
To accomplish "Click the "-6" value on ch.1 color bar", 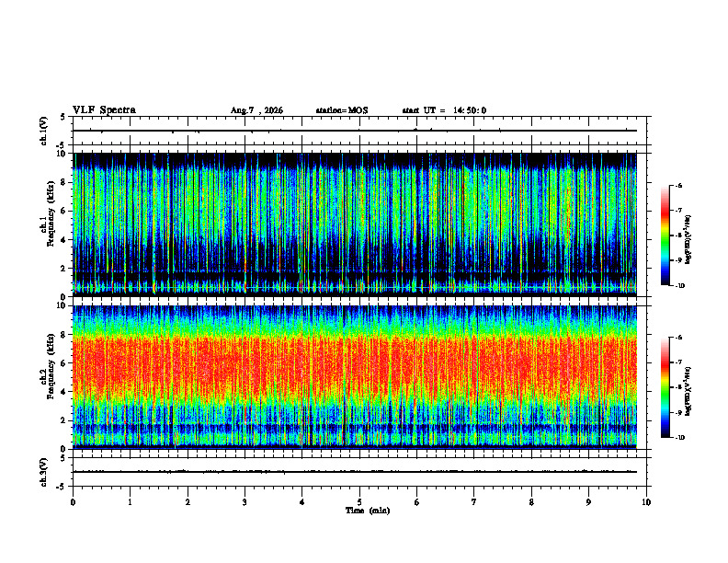I will pyautogui.click(x=678, y=185).
